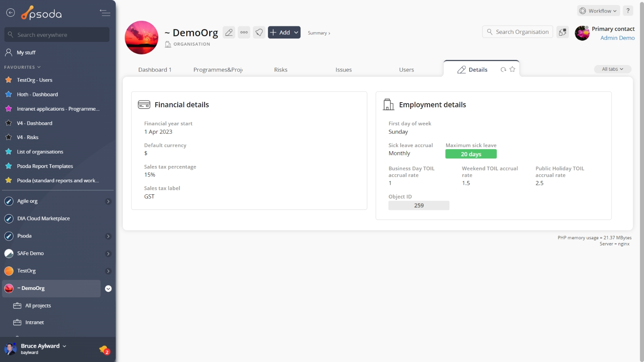Image resolution: width=644 pixels, height=362 pixels.
Task: Click star icon beside V4 - Dashboard
Action: pos(8,123)
